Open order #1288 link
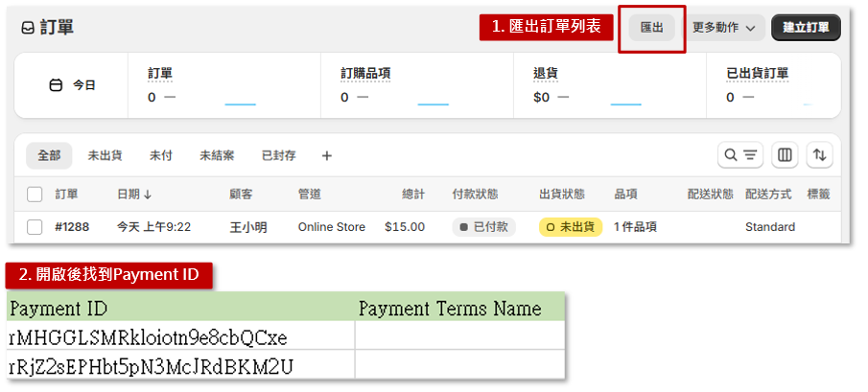 coord(72,227)
